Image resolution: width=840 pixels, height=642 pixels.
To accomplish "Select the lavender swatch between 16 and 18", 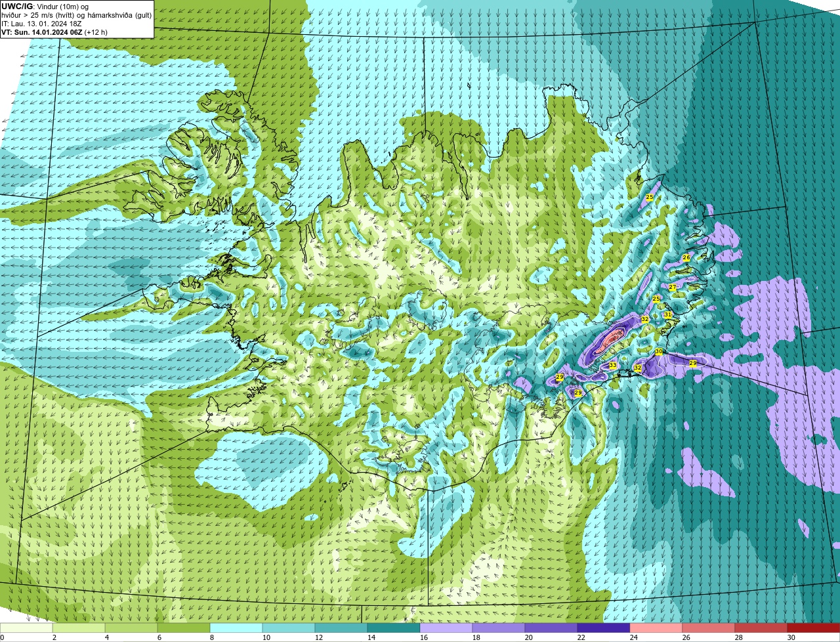I will (446, 628).
